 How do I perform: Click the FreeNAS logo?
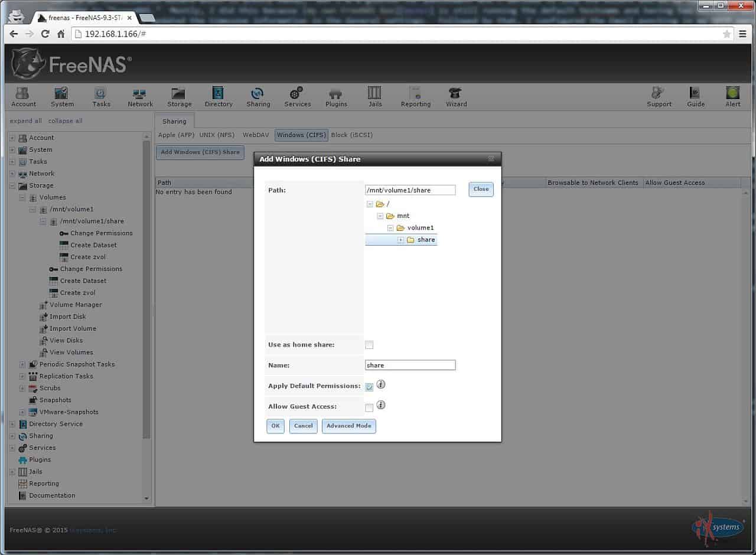[71, 63]
